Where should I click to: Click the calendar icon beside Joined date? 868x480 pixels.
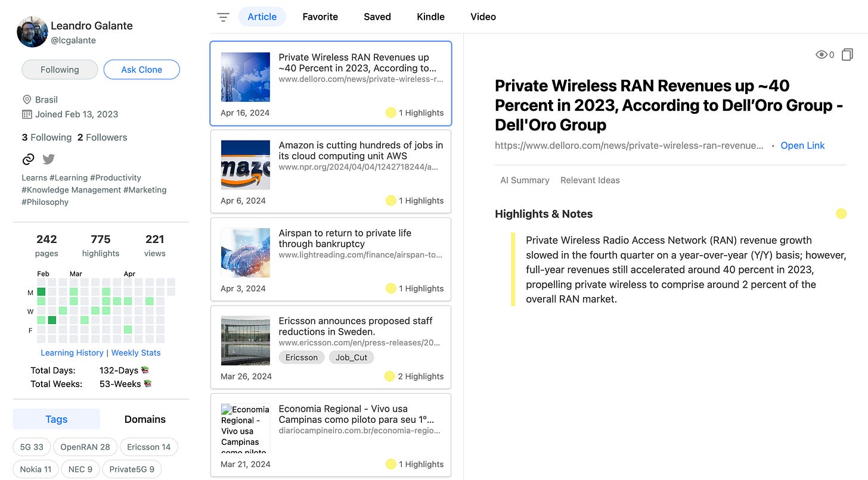coord(27,114)
